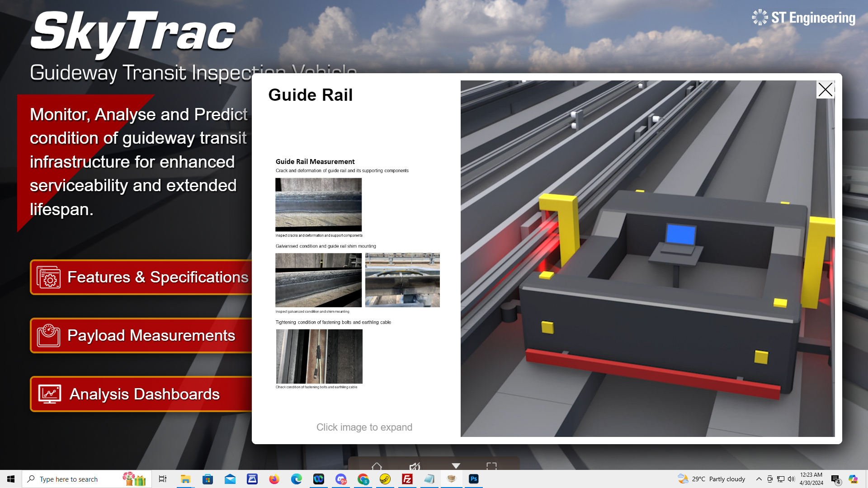868x488 pixels.
Task: Click the scale icon beside Payload Measurements
Action: 48,335
